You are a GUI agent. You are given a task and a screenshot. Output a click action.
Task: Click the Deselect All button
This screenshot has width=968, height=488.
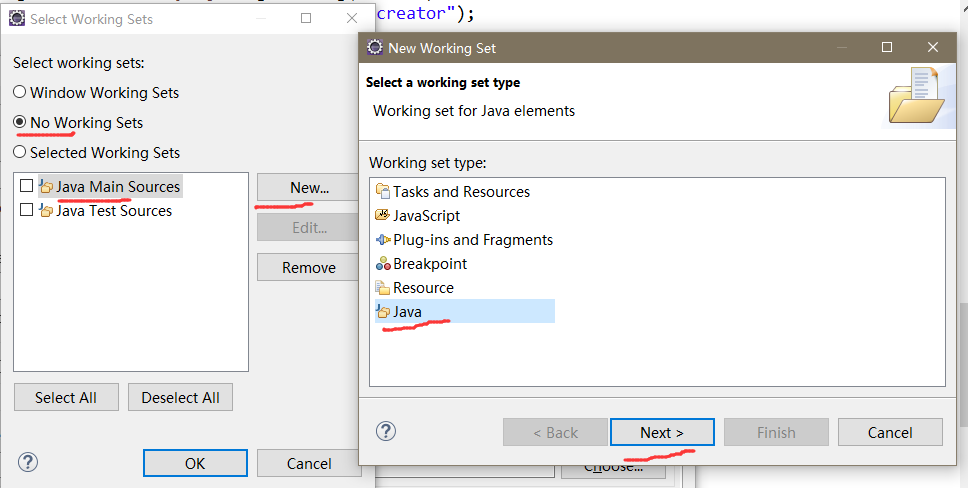[x=180, y=397]
